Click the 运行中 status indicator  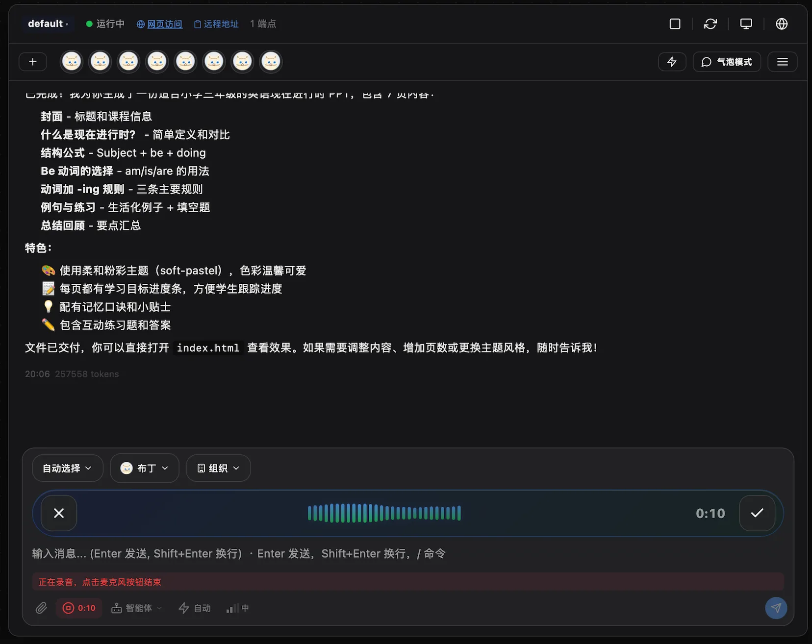point(105,24)
